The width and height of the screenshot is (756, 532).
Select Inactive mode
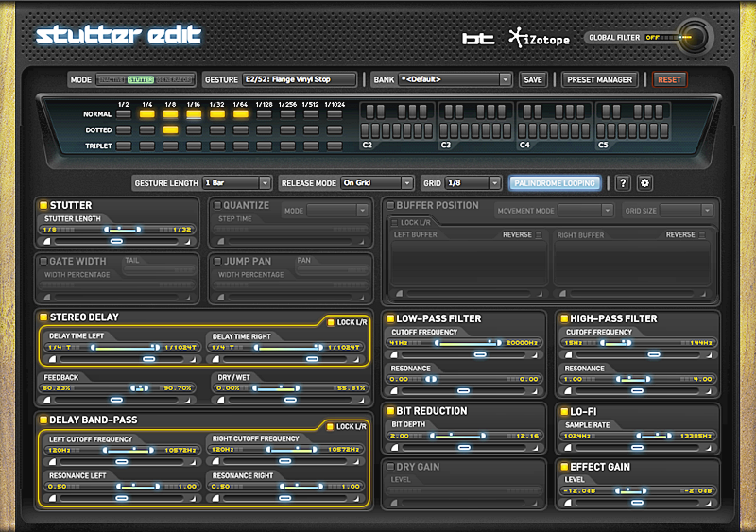coord(112,79)
